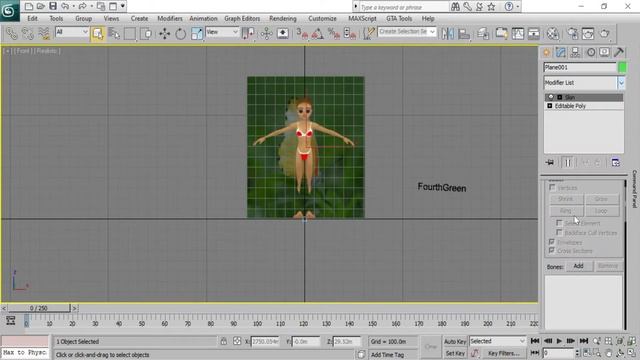Click the Plane001 object color swatch

pos(622,68)
